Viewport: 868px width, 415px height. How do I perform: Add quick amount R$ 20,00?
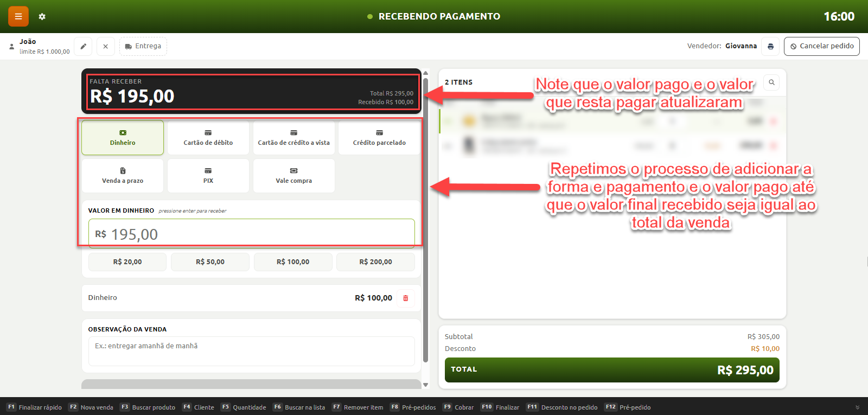tap(127, 262)
